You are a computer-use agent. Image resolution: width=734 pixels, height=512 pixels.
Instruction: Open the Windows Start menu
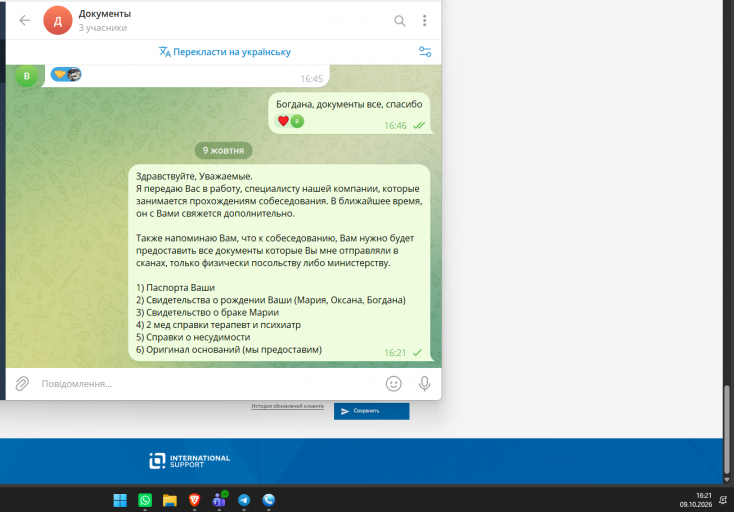coord(120,500)
